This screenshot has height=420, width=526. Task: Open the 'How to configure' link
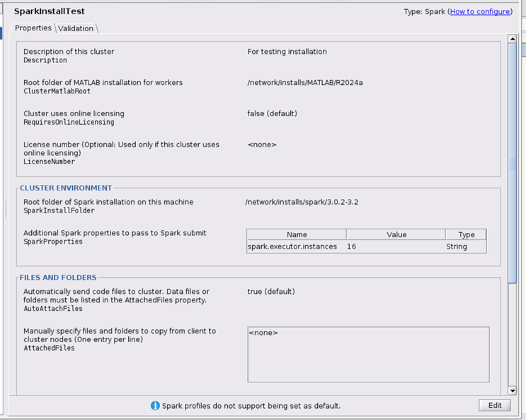tap(480, 11)
